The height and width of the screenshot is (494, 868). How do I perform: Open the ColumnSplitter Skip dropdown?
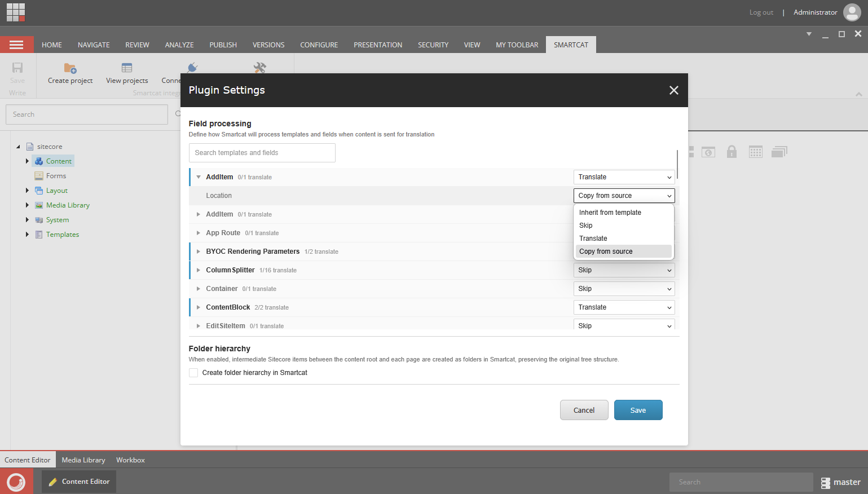point(624,270)
